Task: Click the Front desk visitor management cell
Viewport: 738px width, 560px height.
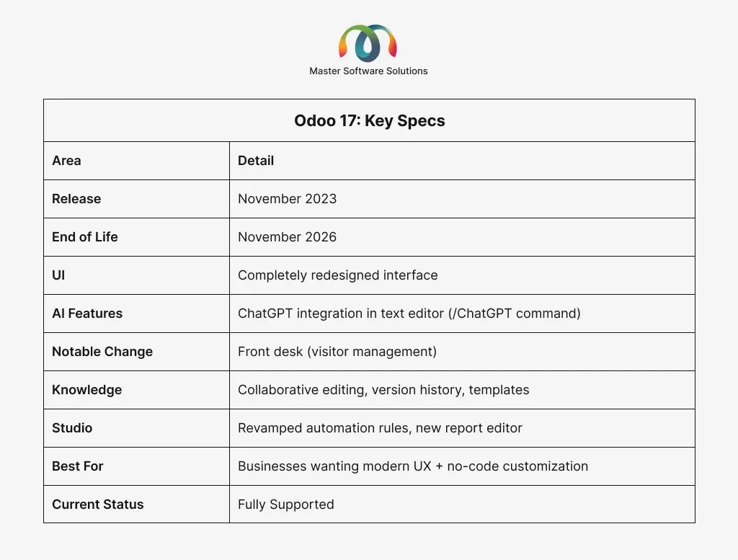Action: (x=337, y=352)
